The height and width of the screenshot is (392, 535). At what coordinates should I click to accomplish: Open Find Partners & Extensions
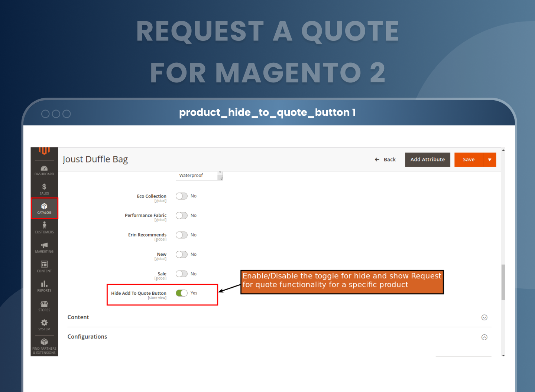coord(44,344)
